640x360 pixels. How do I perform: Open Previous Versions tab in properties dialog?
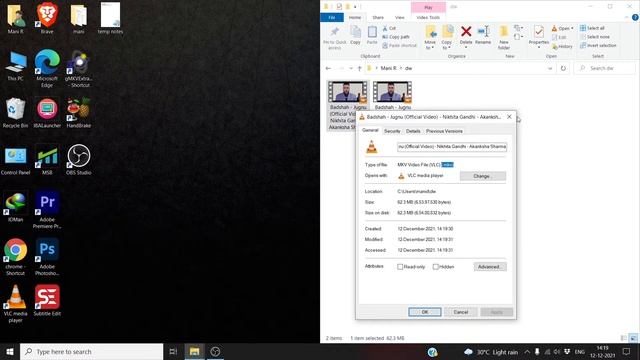tap(444, 131)
